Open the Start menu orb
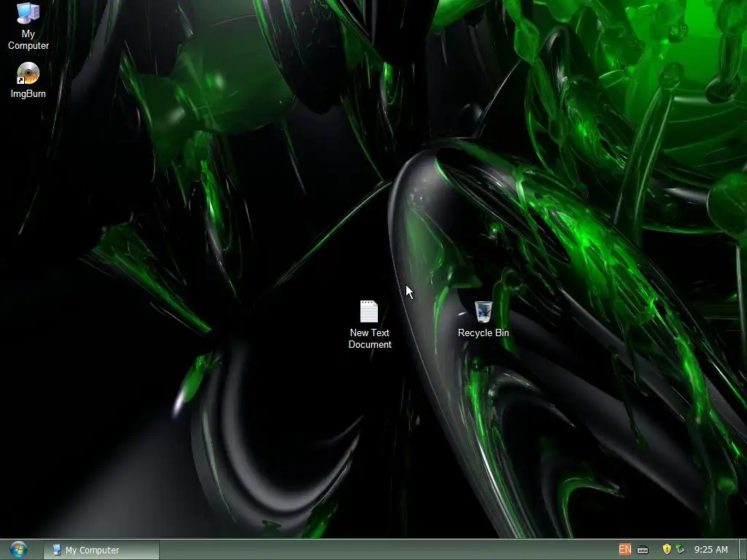The width and height of the screenshot is (747, 560). pyautogui.click(x=18, y=550)
